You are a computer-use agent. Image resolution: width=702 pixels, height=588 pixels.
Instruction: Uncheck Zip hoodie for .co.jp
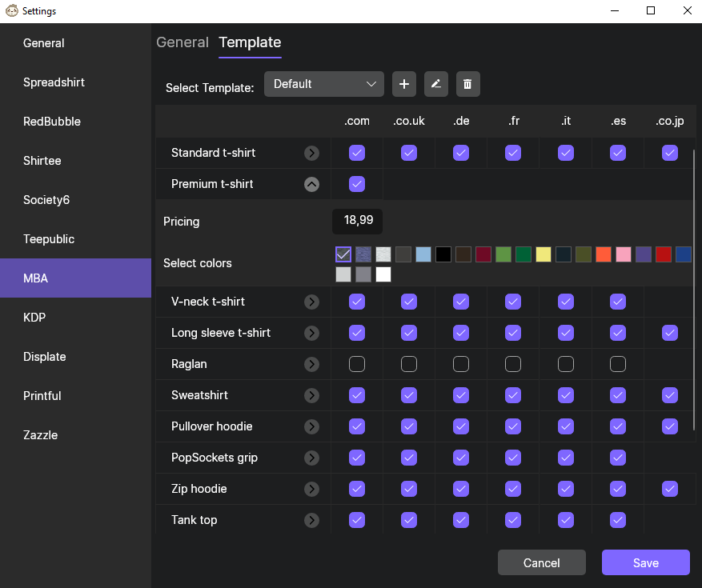pos(670,489)
